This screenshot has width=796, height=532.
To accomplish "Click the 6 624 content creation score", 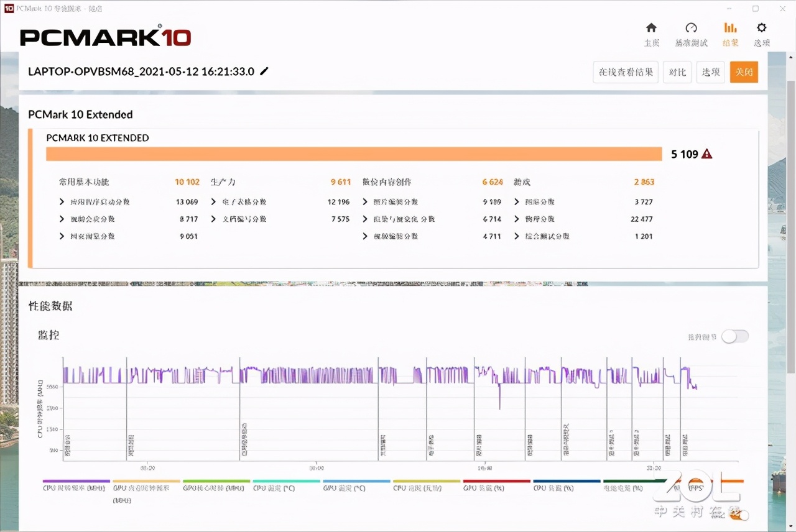I will [x=493, y=182].
